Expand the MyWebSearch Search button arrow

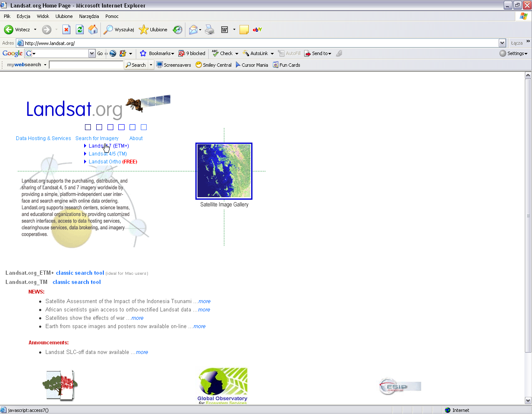[151, 65]
